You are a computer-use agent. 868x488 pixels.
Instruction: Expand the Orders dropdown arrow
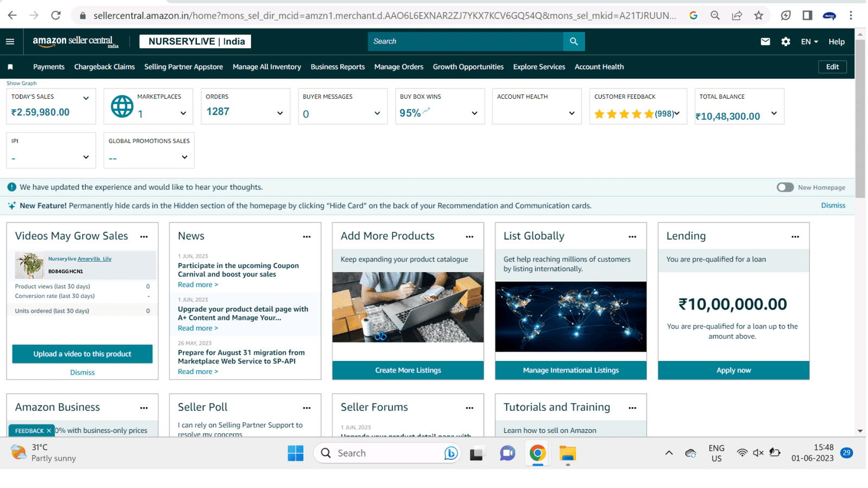click(280, 113)
